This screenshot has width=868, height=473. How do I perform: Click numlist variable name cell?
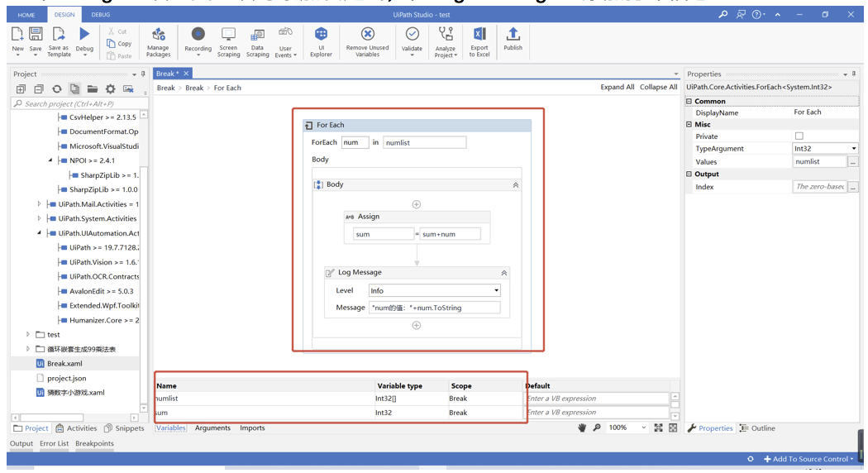pos(264,399)
